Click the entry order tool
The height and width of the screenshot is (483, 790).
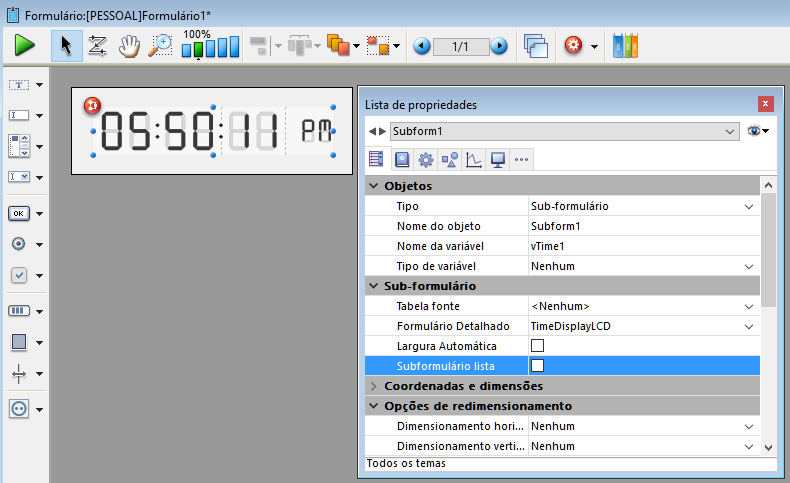(98, 46)
